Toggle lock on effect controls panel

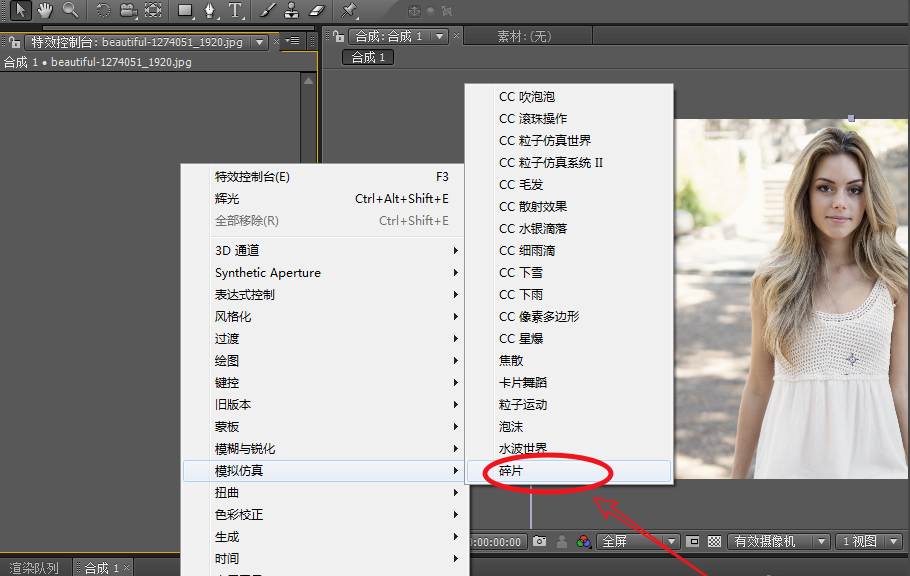pos(15,42)
